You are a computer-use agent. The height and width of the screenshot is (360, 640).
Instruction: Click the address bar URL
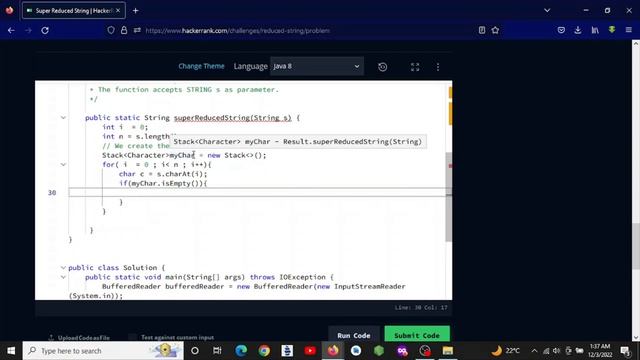237,31
